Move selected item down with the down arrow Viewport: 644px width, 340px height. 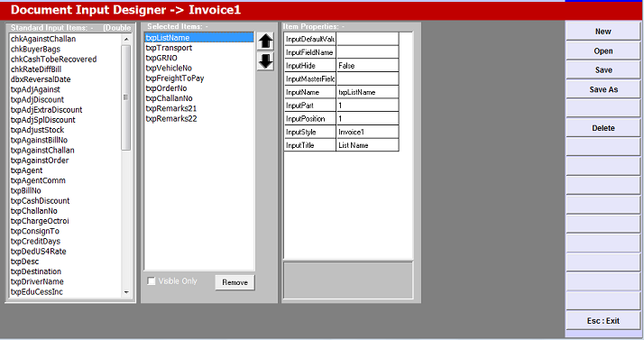point(265,61)
